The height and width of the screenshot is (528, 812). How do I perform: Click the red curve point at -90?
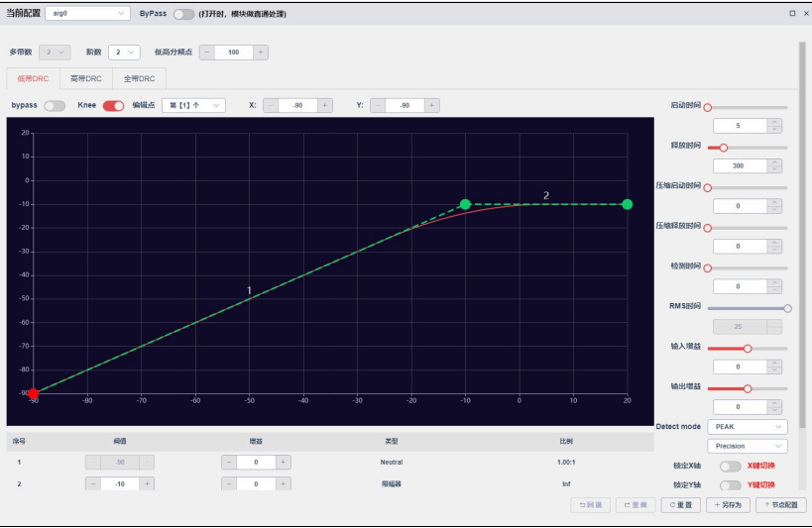click(34, 394)
